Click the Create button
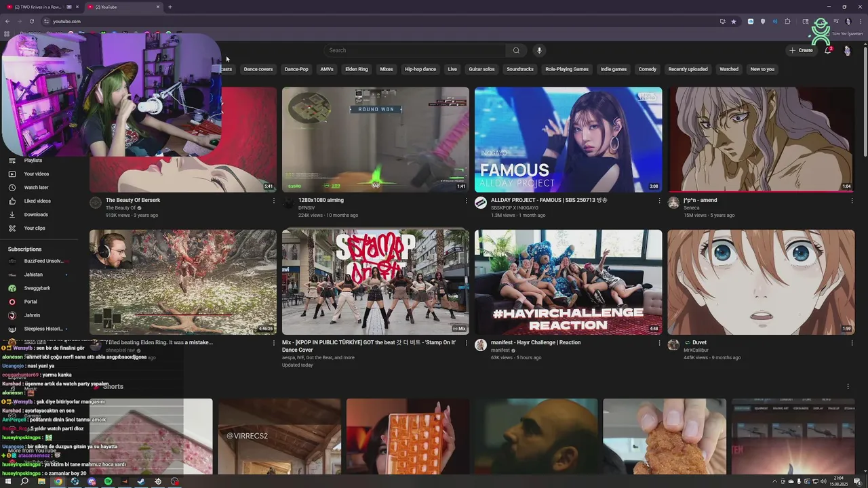This screenshot has height=488, width=868. click(x=801, y=50)
